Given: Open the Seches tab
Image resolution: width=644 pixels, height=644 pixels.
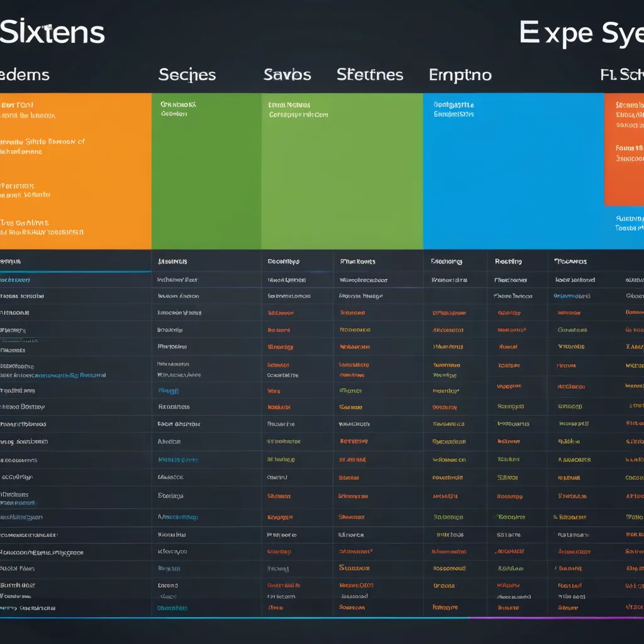Looking at the screenshot, I should coord(187,75).
